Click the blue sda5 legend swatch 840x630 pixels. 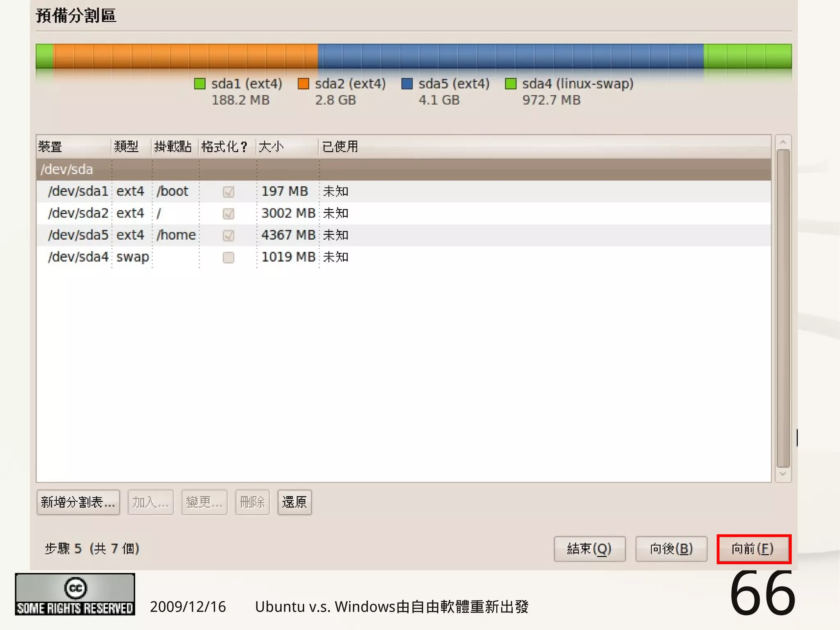click(407, 84)
